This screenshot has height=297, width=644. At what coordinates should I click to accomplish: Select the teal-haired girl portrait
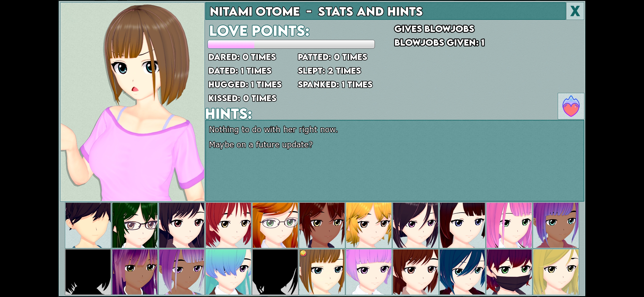(228, 272)
